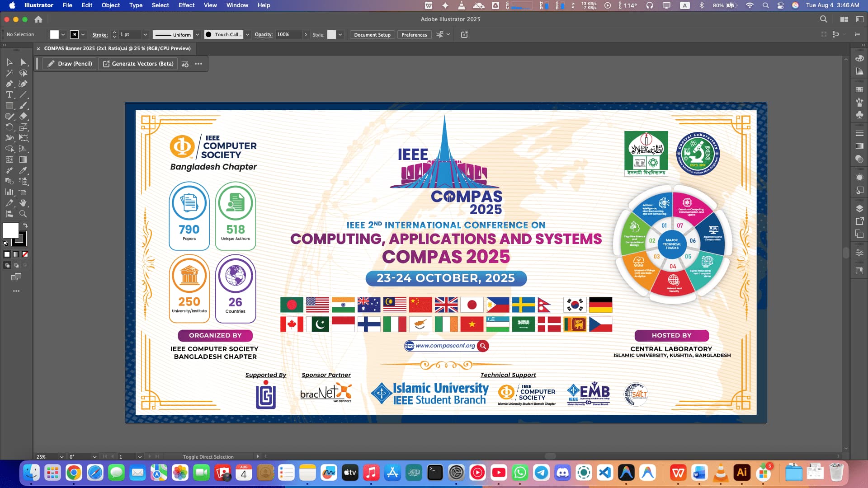Open the Object menu
The height and width of the screenshot is (488, 868).
(x=111, y=5)
